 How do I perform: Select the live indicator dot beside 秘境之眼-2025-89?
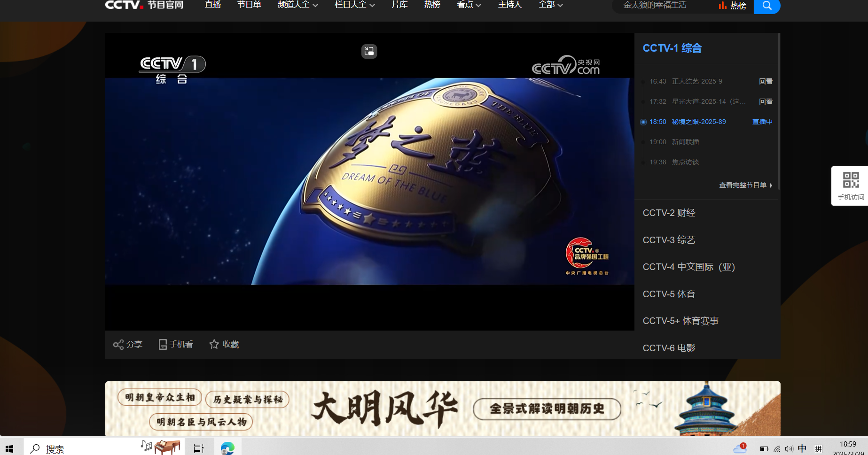point(643,122)
